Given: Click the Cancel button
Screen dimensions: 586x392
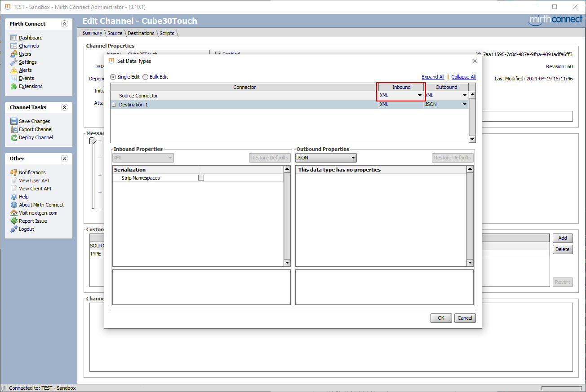Looking at the screenshot, I should (465, 318).
